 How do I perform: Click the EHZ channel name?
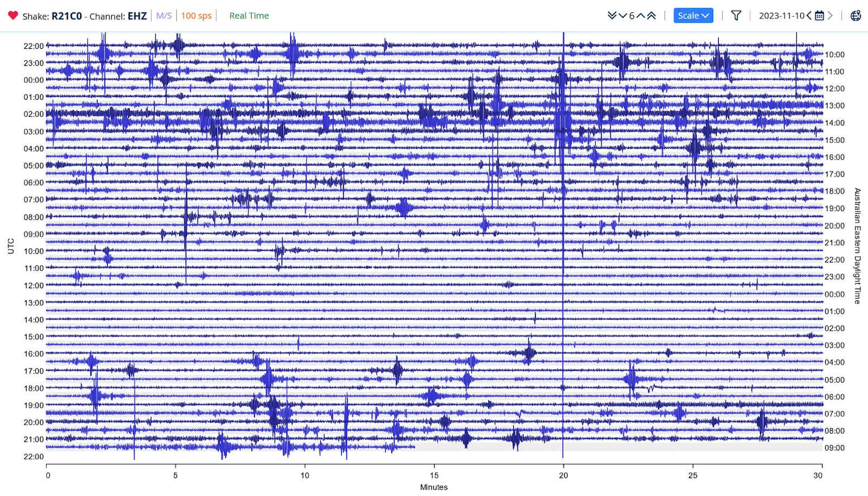click(x=137, y=16)
